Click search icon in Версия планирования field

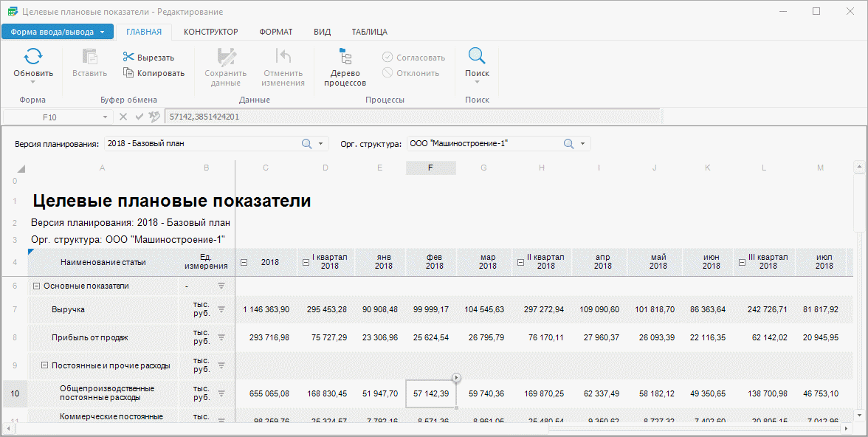pyautogui.click(x=307, y=144)
